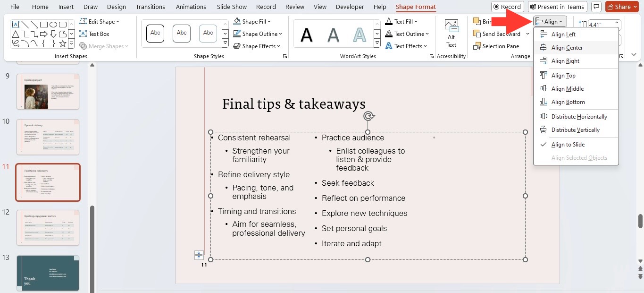Open the Text Fill dropdown

click(401, 22)
